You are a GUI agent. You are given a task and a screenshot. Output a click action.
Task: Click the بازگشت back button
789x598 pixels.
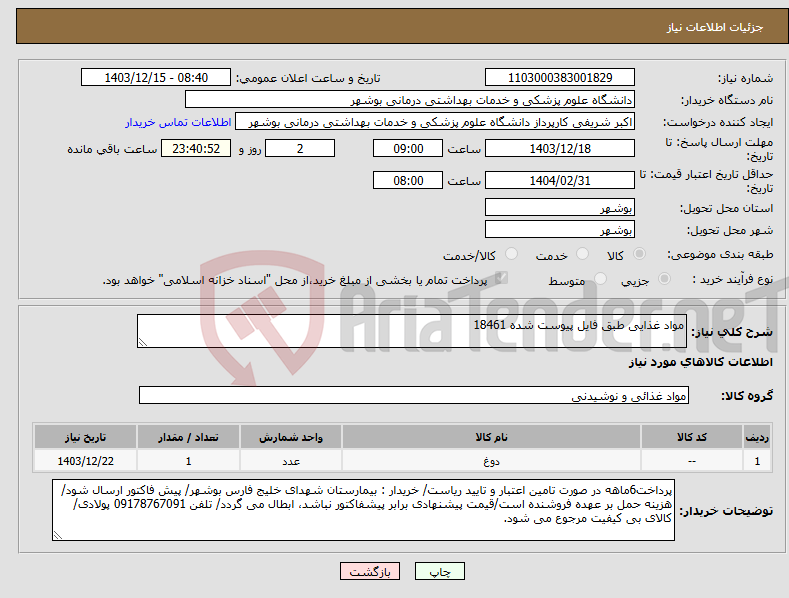[370, 571]
